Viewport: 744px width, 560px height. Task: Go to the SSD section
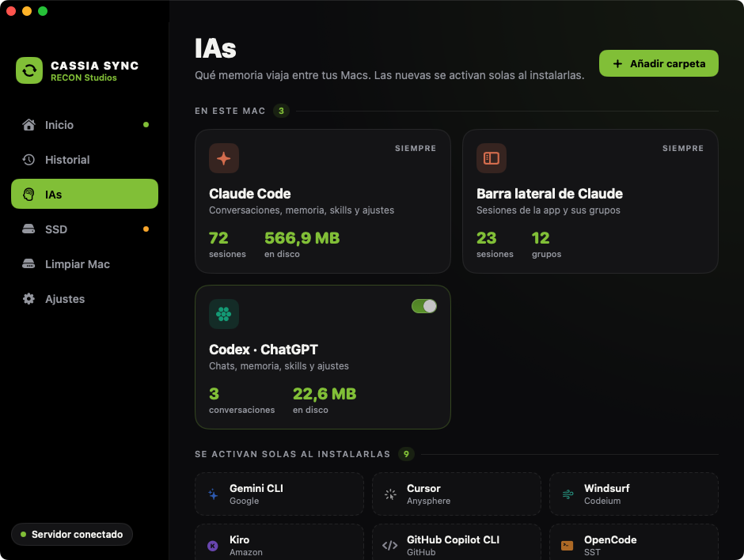(85, 229)
